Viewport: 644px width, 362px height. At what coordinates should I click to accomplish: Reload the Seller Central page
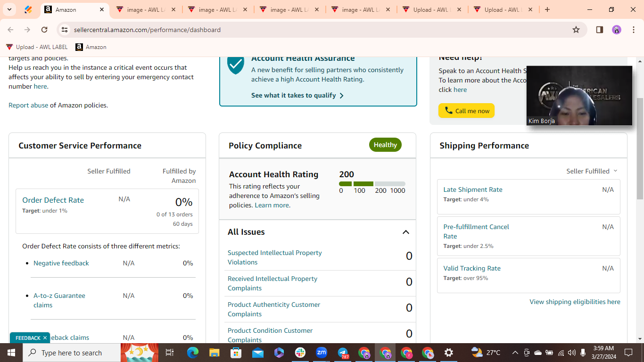click(44, 30)
